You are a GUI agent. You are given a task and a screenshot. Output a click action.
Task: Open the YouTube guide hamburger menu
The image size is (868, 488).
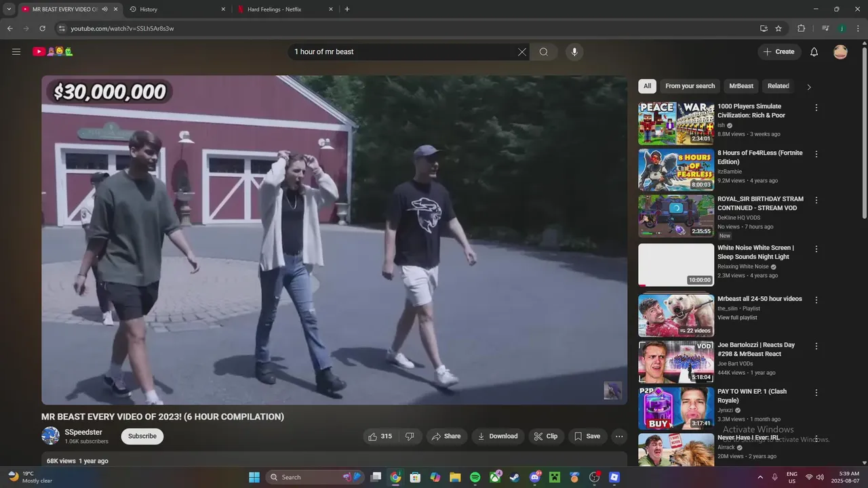pyautogui.click(x=16, y=52)
